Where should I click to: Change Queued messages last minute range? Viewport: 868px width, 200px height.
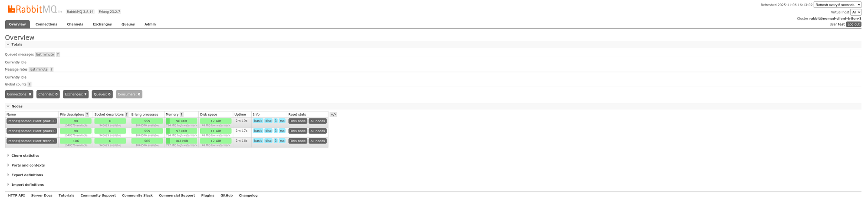(x=45, y=55)
